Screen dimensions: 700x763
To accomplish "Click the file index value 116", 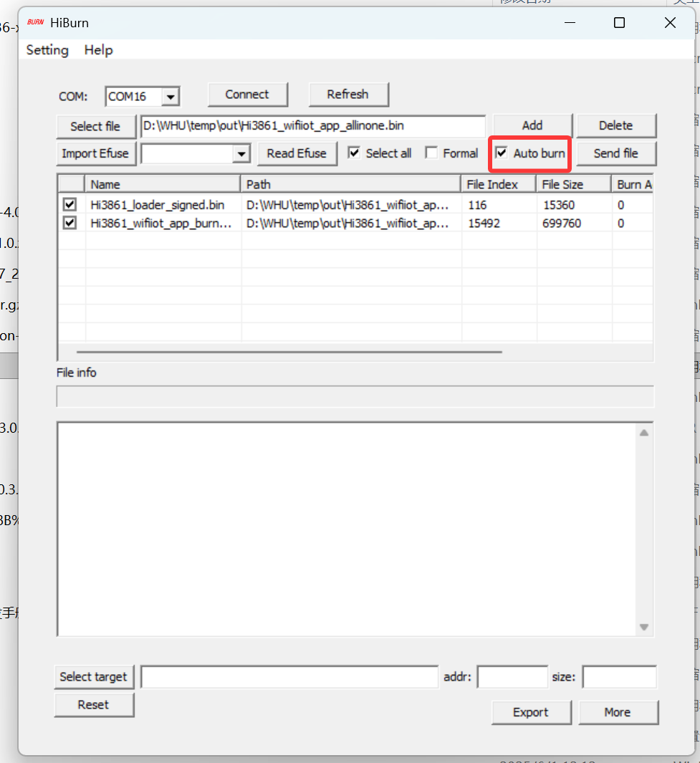I will pyautogui.click(x=478, y=206).
